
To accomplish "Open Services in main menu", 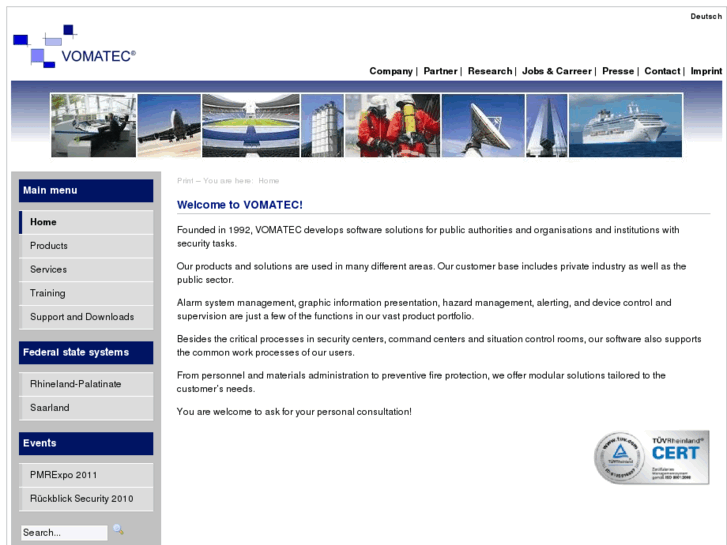I will tap(86, 269).
